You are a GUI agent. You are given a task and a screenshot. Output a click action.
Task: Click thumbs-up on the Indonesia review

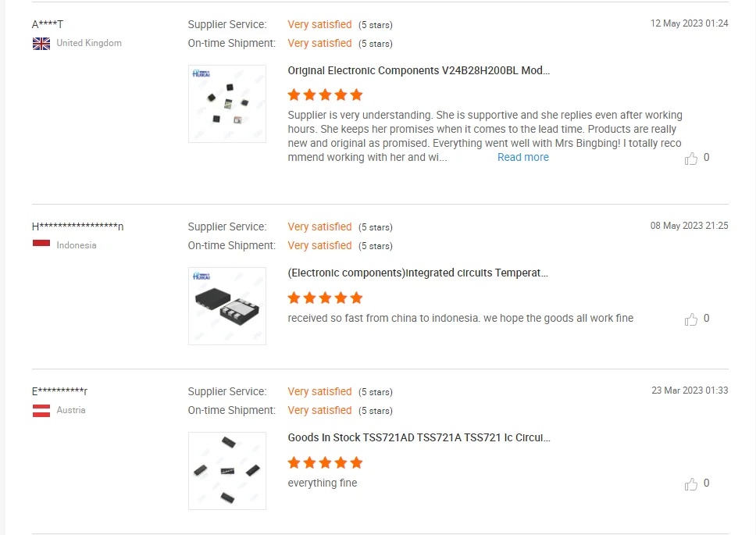tap(691, 319)
